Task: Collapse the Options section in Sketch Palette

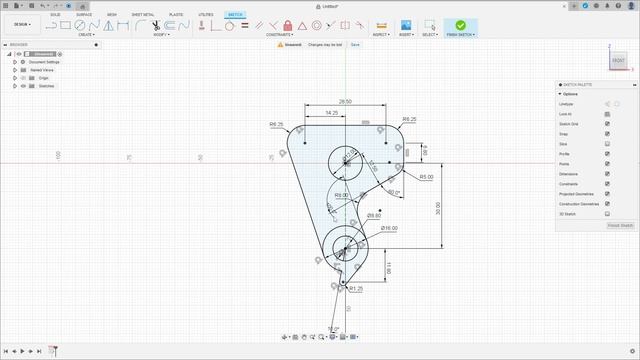Action: click(560, 94)
